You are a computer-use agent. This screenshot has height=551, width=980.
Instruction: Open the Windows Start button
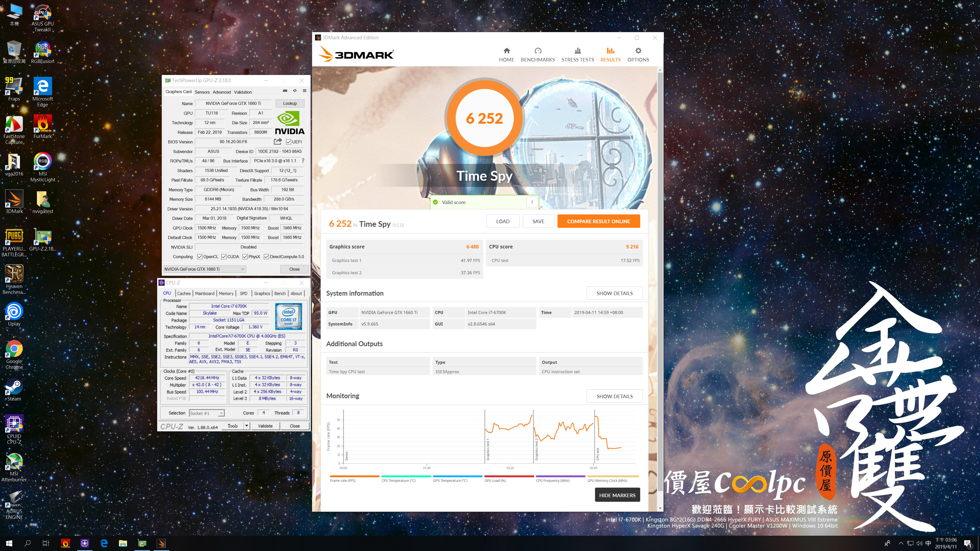[x=9, y=543]
